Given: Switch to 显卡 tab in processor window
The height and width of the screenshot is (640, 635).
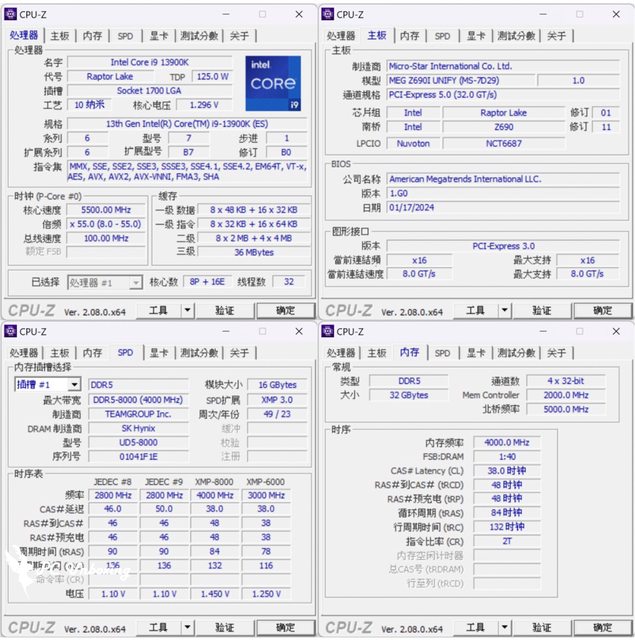Looking at the screenshot, I should [159, 35].
